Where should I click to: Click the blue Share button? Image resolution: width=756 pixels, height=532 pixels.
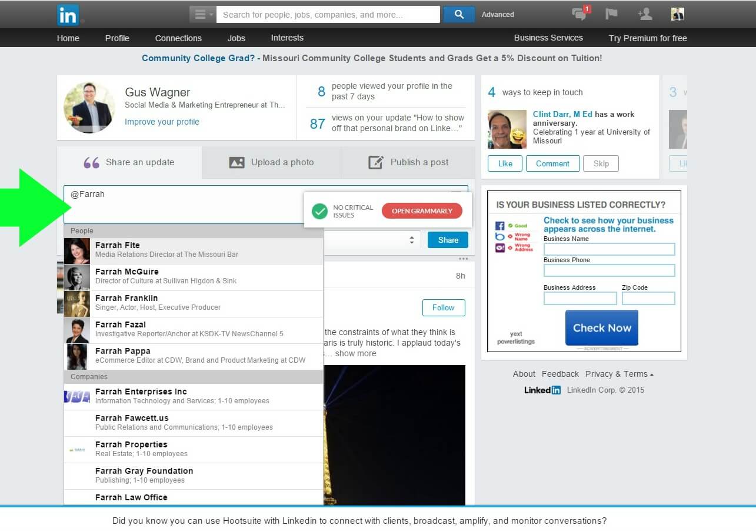point(448,240)
